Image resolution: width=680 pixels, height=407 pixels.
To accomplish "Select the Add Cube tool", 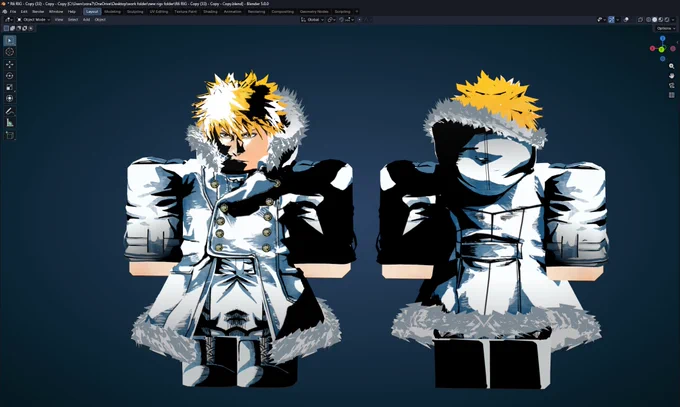I will pos(10,135).
